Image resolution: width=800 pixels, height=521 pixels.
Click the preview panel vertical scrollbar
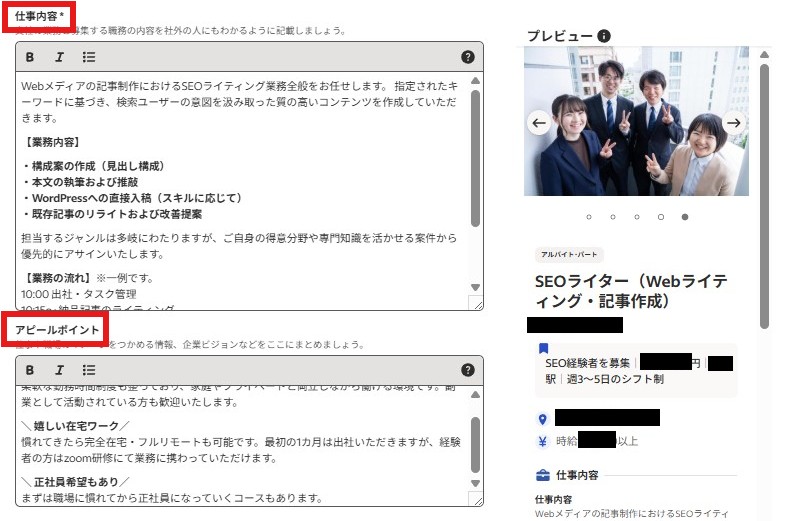coord(764,200)
